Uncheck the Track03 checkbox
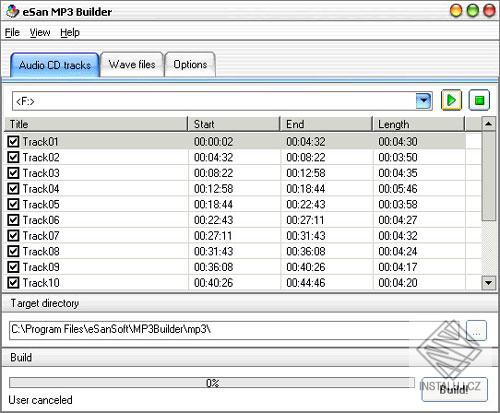This screenshot has width=500, height=413. (13, 173)
